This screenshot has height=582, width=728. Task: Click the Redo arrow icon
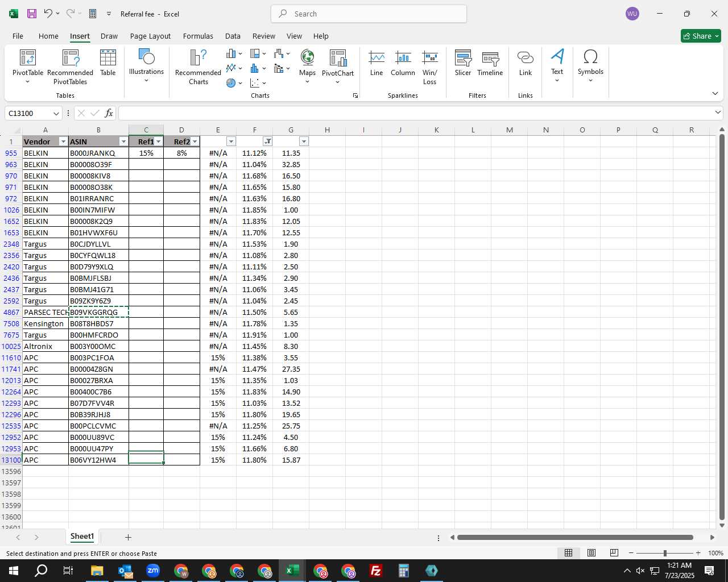[x=70, y=14]
